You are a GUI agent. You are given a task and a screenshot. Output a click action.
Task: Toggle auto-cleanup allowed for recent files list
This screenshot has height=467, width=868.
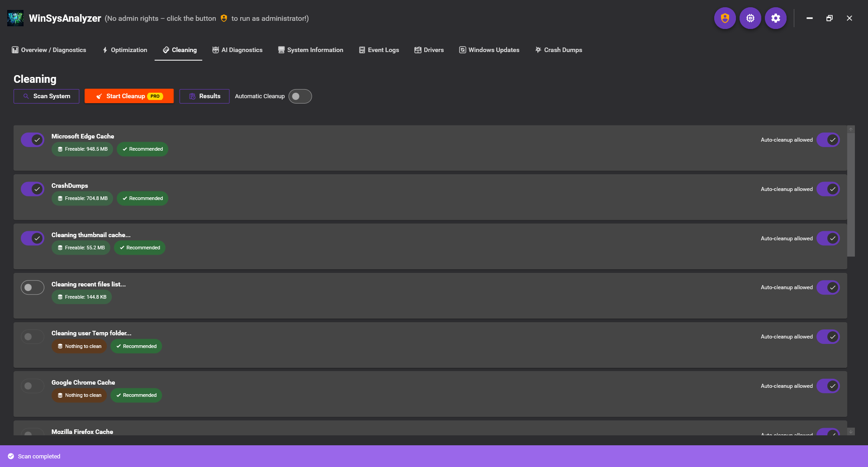pyautogui.click(x=828, y=287)
